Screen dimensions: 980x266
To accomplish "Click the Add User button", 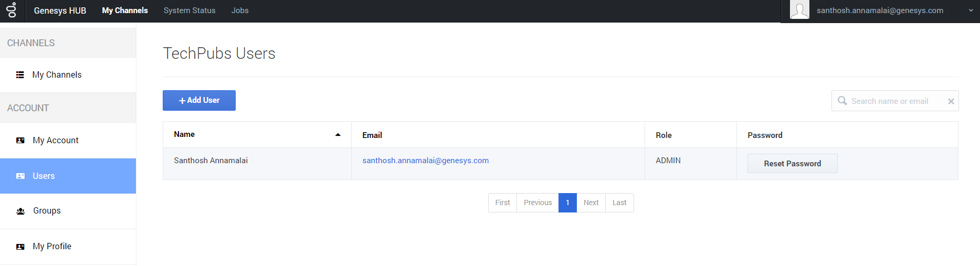I will [199, 100].
